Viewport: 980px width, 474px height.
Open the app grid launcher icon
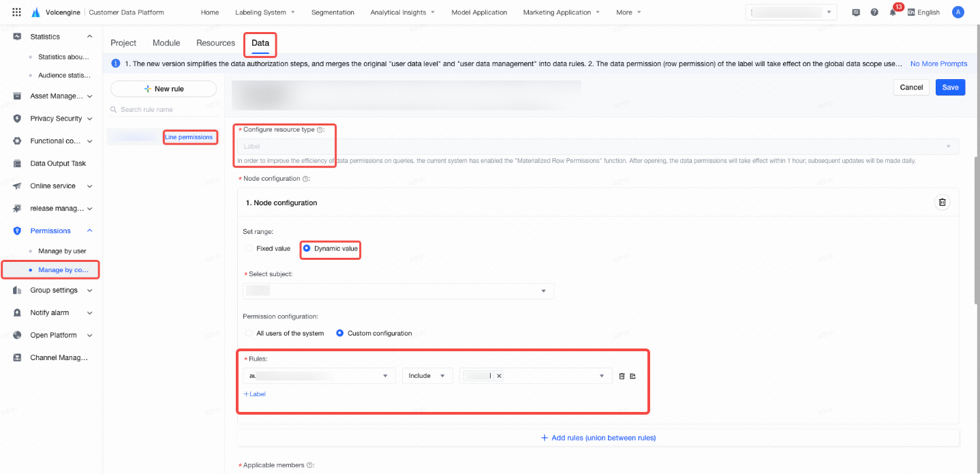coord(17,12)
